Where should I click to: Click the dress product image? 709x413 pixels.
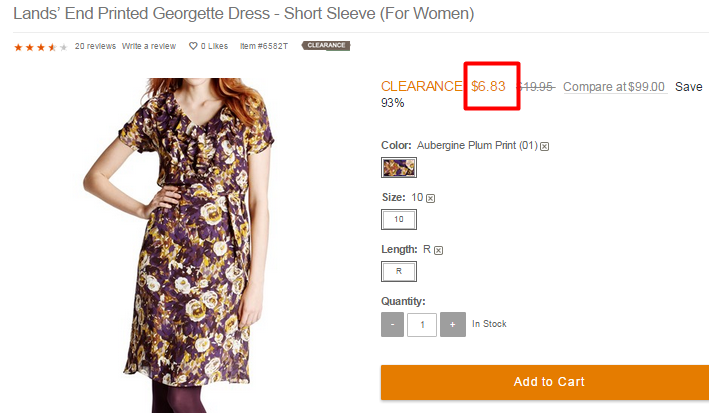pos(180,244)
